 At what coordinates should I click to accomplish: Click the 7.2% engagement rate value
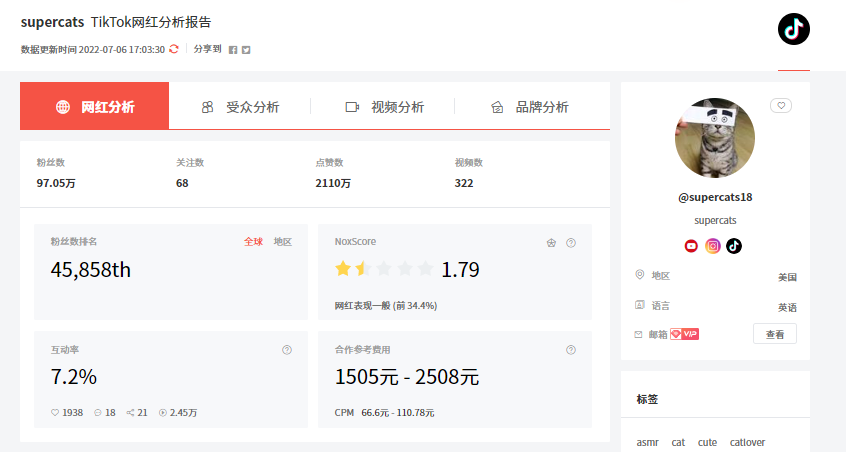[x=74, y=376]
